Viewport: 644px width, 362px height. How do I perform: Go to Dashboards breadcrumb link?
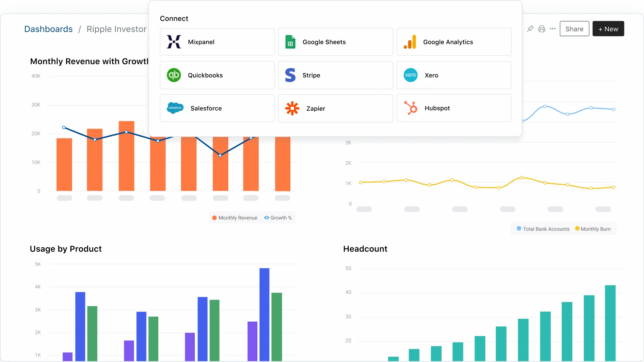coord(49,29)
